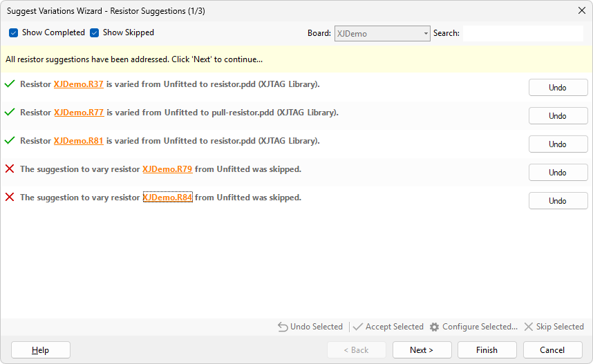Uncheck the Show Completed checkbox
The image size is (593, 364).
point(14,33)
